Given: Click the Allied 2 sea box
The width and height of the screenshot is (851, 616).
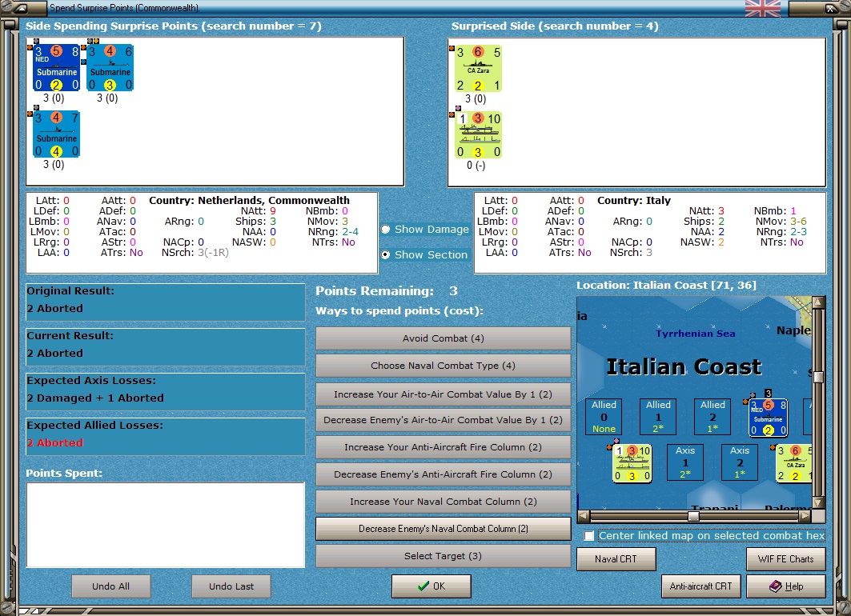Looking at the screenshot, I should click(x=713, y=417).
